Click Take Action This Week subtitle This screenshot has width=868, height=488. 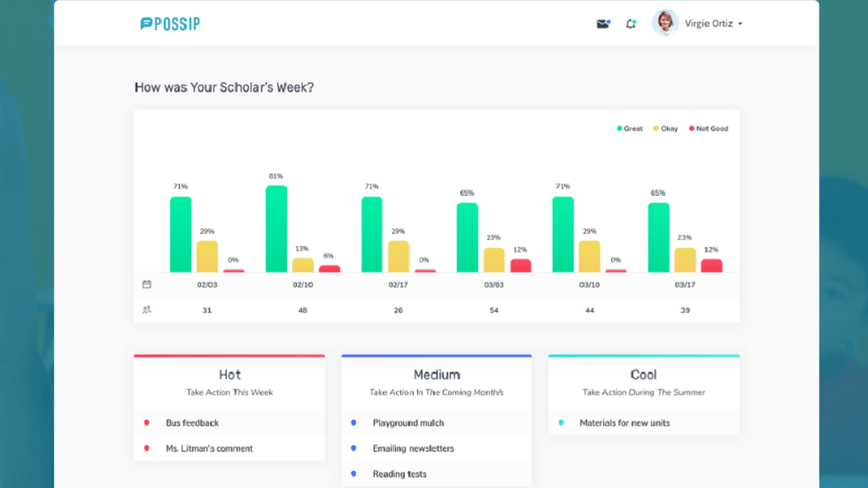tap(229, 392)
